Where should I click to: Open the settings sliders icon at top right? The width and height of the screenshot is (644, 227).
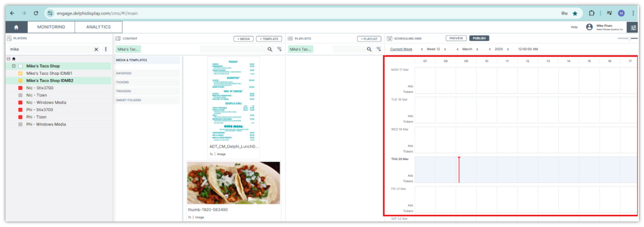click(633, 27)
